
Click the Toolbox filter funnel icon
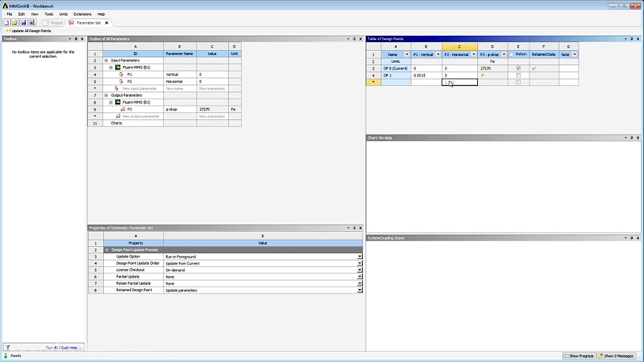pyautogui.click(x=7, y=347)
